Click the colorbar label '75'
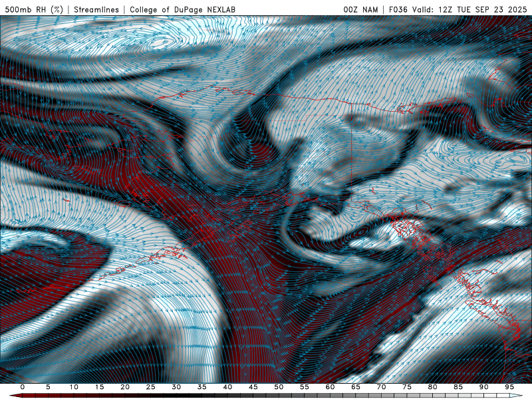 tap(407, 387)
